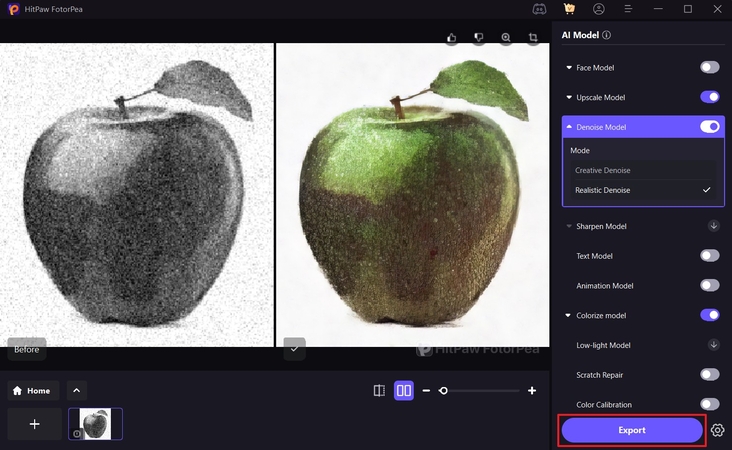Select the Creative Denoise mode
Image resolution: width=732 pixels, height=450 pixels.
coord(643,170)
